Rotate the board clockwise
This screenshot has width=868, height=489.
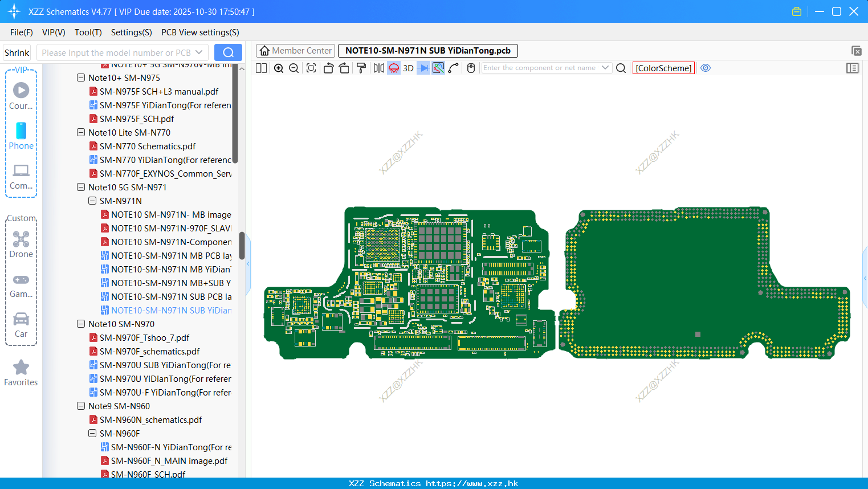(344, 68)
